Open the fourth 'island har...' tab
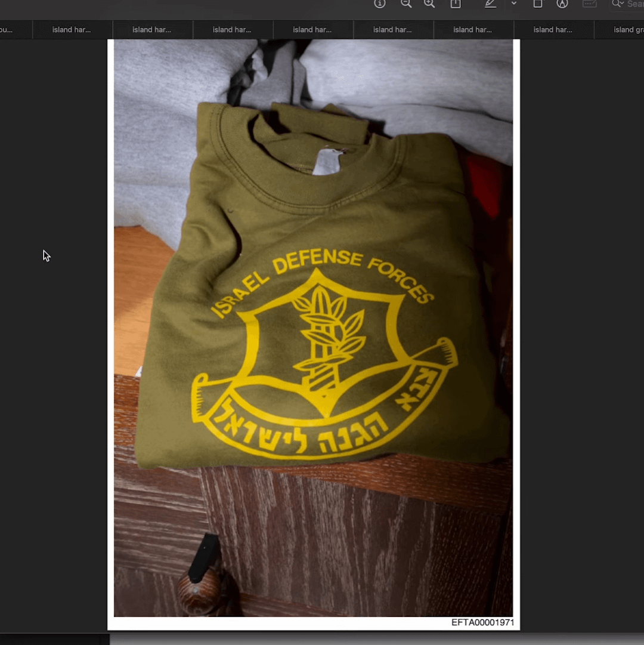 (x=312, y=30)
